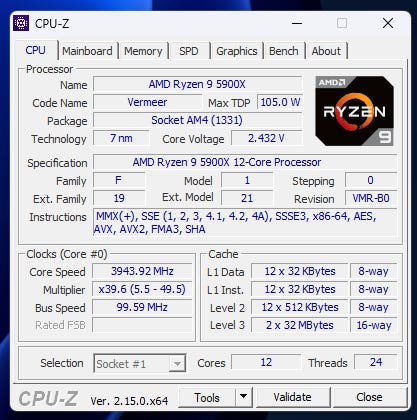Click the Multiplier value field

pyautogui.click(x=142, y=289)
